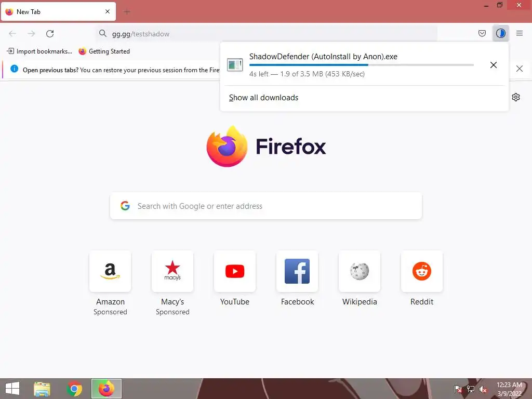Open the clock showing 12:23 AM
Viewport: 532px width, 399px height.
coord(509,389)
